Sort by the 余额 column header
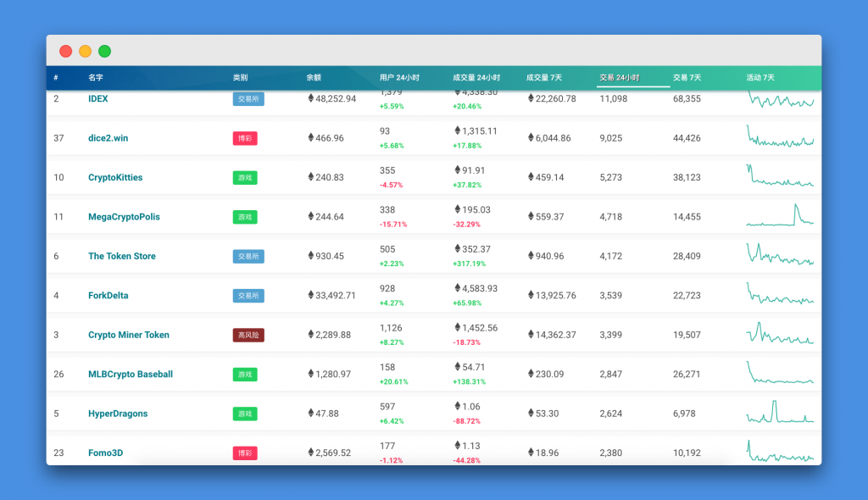 [x=314, y=77]
